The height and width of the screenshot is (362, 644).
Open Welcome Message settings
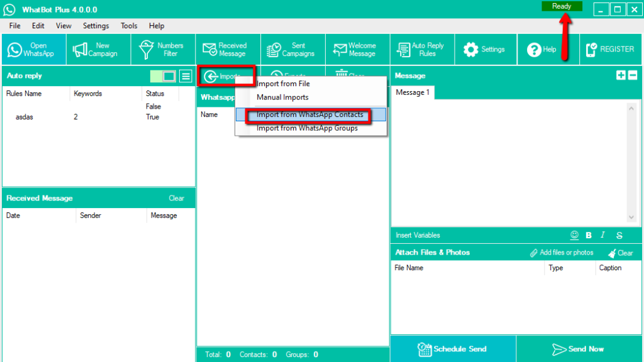pos(358,50)
